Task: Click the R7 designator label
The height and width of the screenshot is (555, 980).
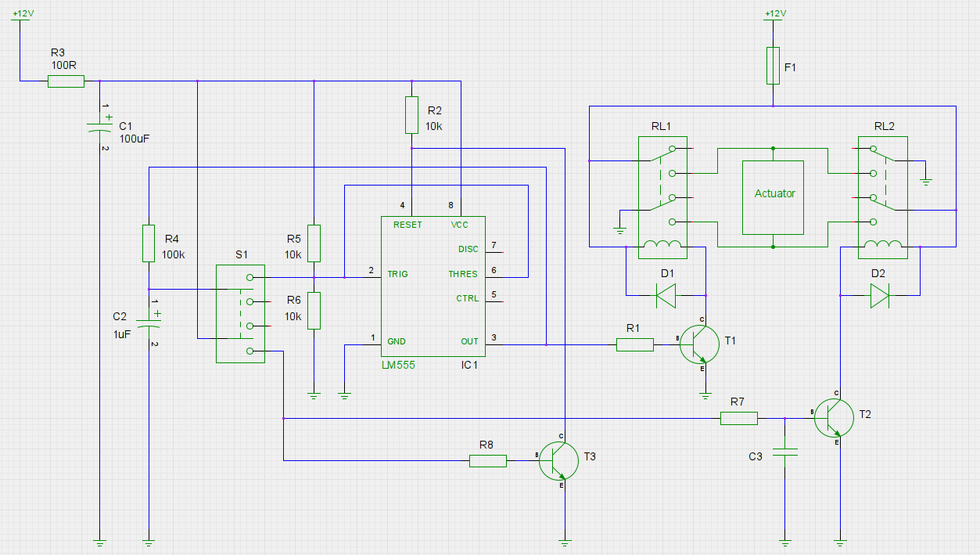Action: [738, 402]
